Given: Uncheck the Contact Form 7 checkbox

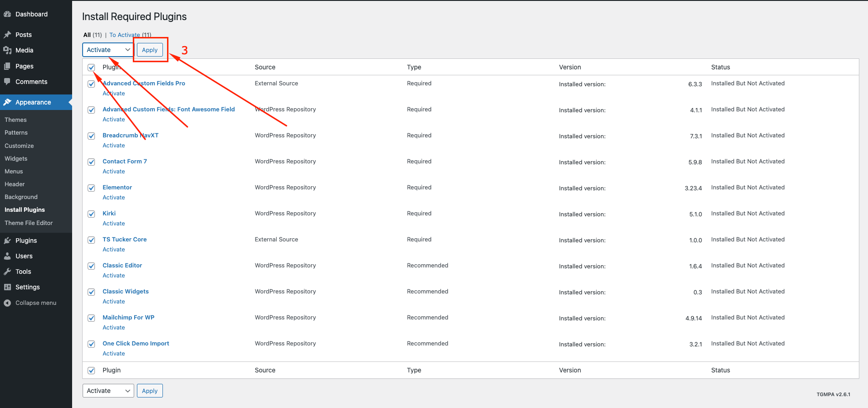Looking at the screenshot, I should tap(91, 162).
